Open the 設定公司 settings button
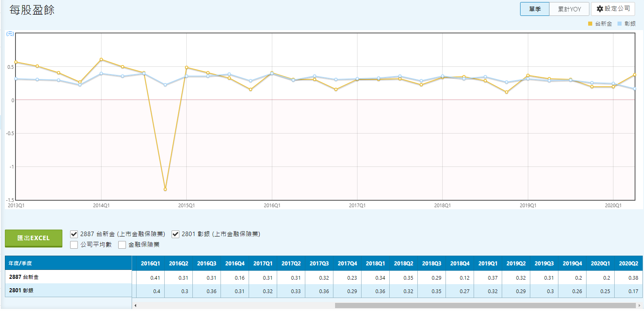Viewport: 644px width, 311px height. [x=613, y=9]
